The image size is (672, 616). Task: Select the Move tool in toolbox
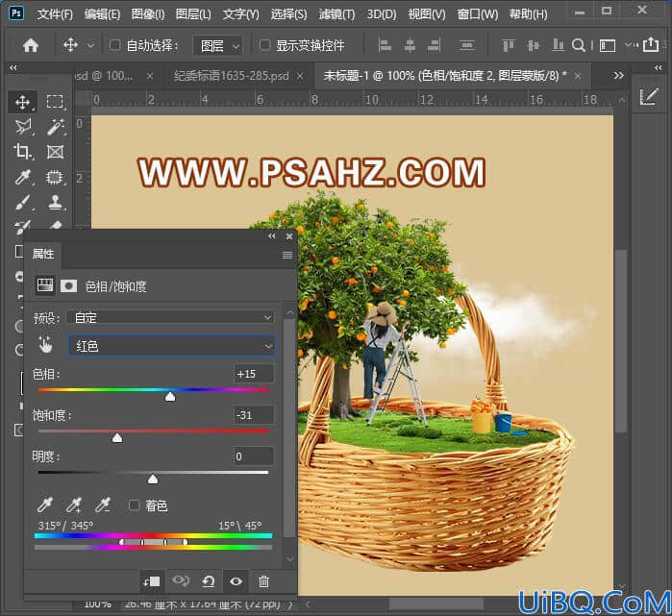(x=22, y=102)
